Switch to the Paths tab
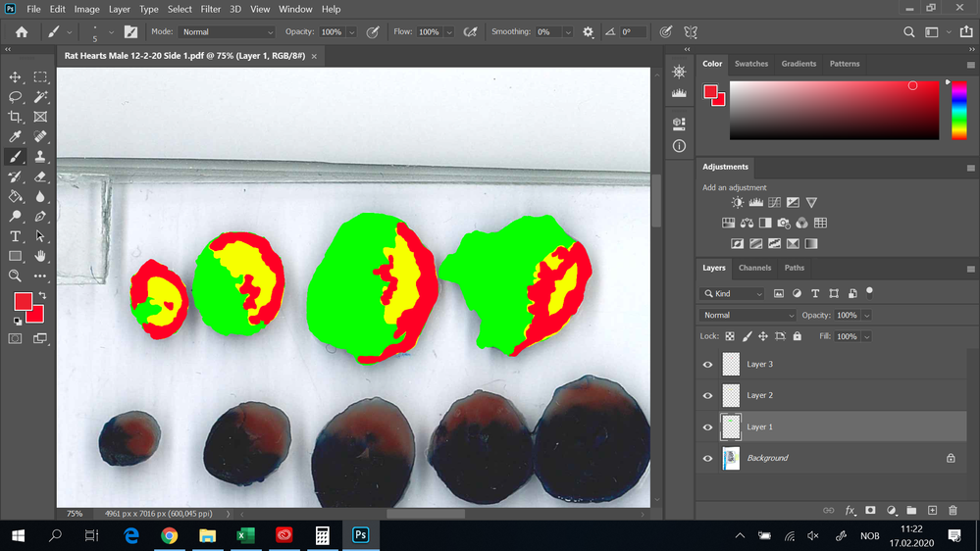Screen dimensions: 980x551 (795, 268)
